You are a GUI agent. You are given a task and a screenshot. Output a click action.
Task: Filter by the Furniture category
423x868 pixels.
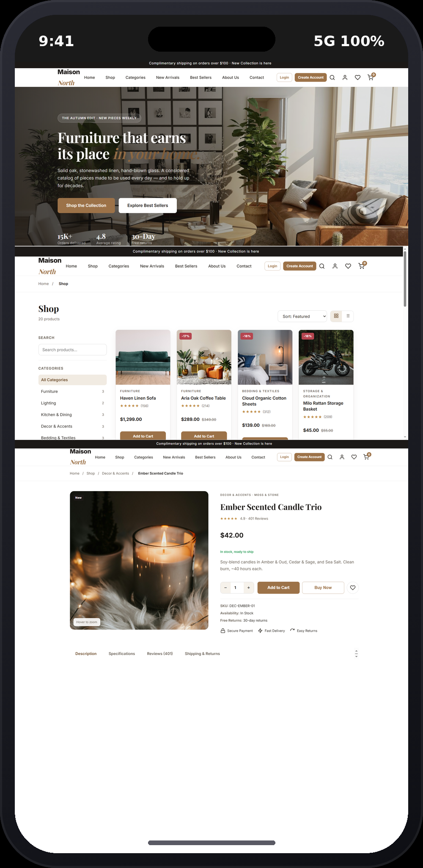coord(72,392)
